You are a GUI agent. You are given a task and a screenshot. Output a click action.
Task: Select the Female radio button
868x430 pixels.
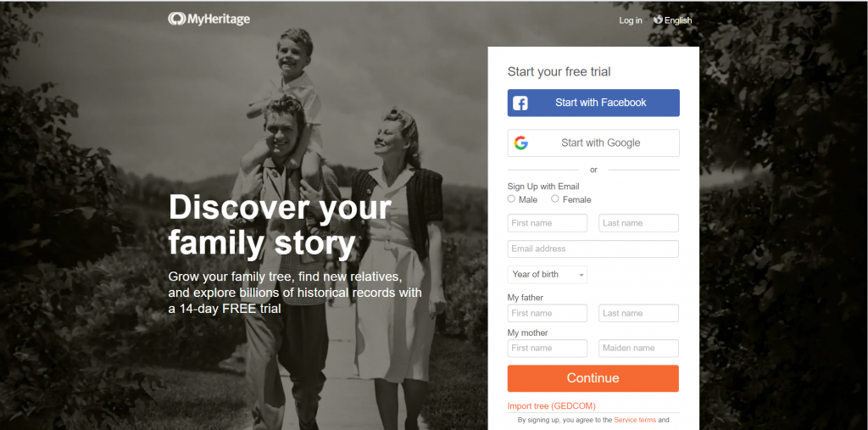coord(554,199)
